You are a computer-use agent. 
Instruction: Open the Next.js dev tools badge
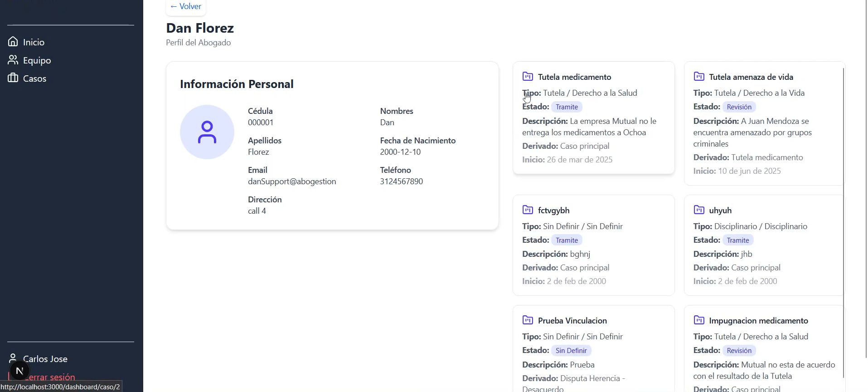pos(19,371)
